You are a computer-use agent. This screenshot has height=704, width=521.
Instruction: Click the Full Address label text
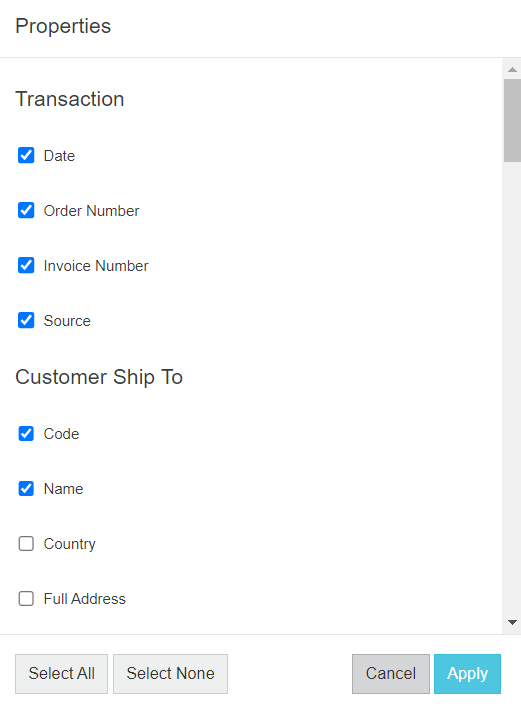[x=84, y=599]
